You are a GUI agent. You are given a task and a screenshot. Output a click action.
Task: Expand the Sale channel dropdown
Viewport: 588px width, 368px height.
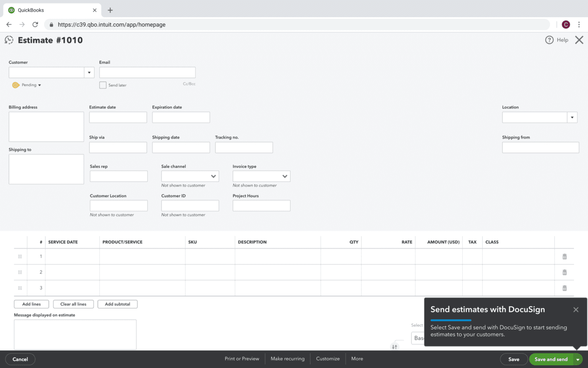[213, 176]
